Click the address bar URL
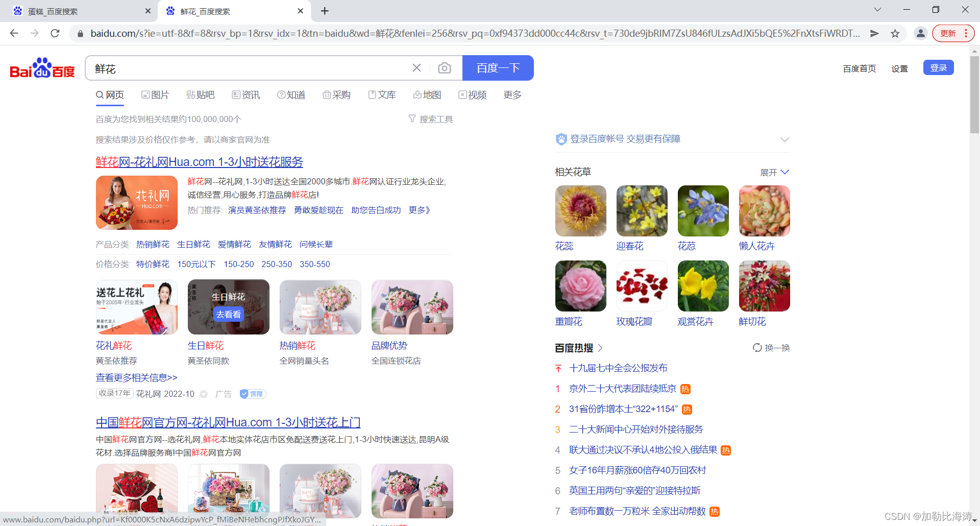 (x=475, y=33)
